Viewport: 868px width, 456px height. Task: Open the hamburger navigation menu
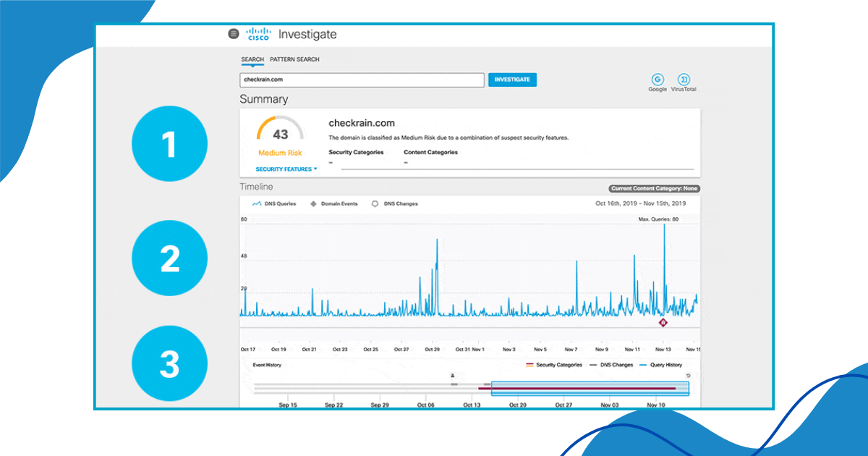pyautogui.click(x=234, y=34)
